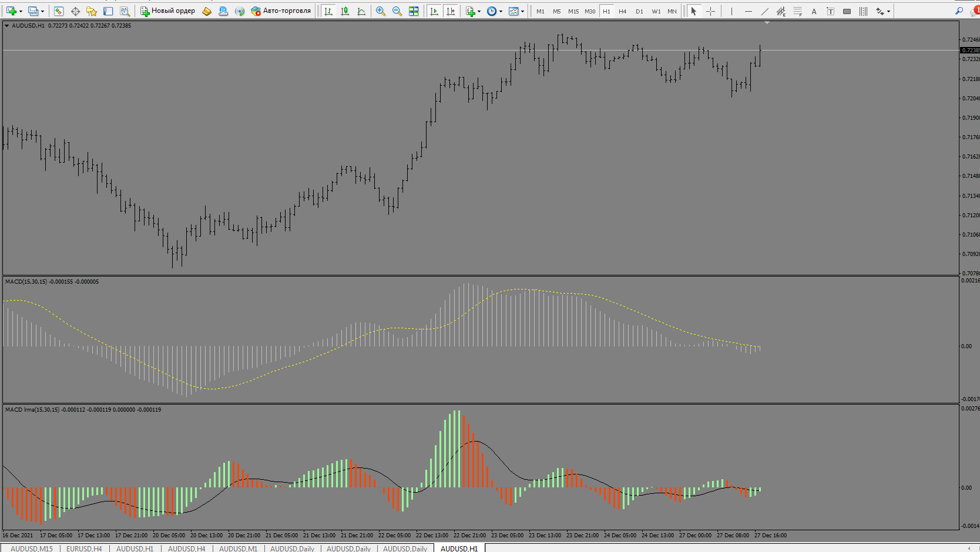Image resolution: width=980 pixels, height=552 pixels.
Task: Launch MetaEditor from the toolbar
Action: (207, 11)
